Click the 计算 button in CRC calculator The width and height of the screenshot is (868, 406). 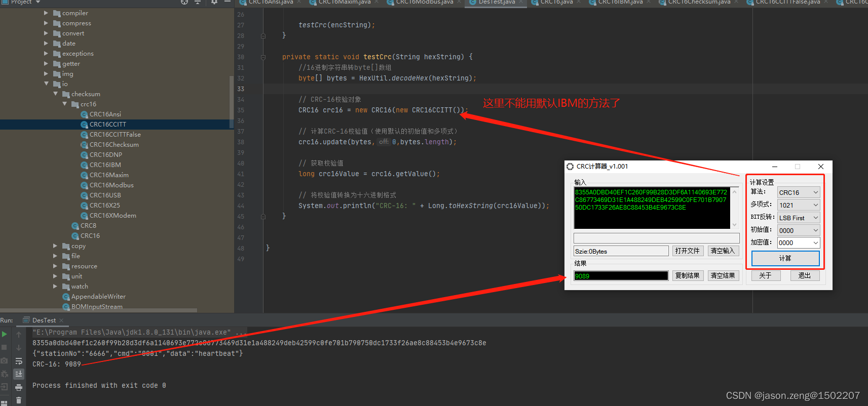[785, 258]
